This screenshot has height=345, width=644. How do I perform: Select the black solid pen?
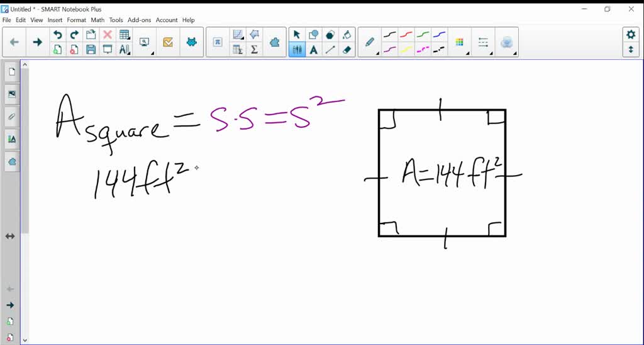390,35
